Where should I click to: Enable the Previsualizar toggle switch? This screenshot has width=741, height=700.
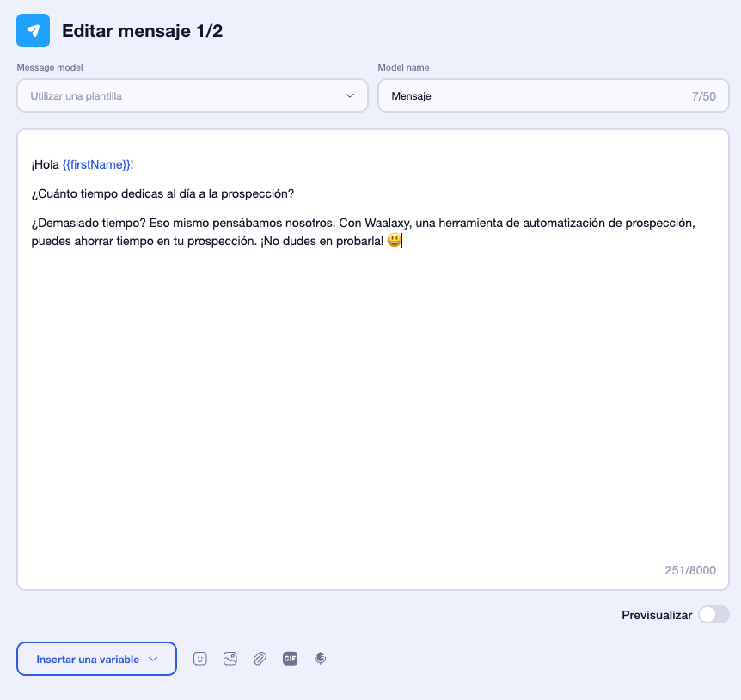713,615
